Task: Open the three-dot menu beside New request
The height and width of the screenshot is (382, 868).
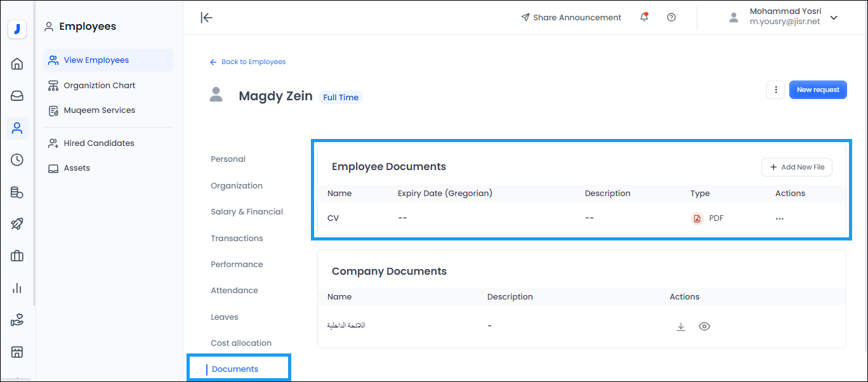Action: click(775, 90)
